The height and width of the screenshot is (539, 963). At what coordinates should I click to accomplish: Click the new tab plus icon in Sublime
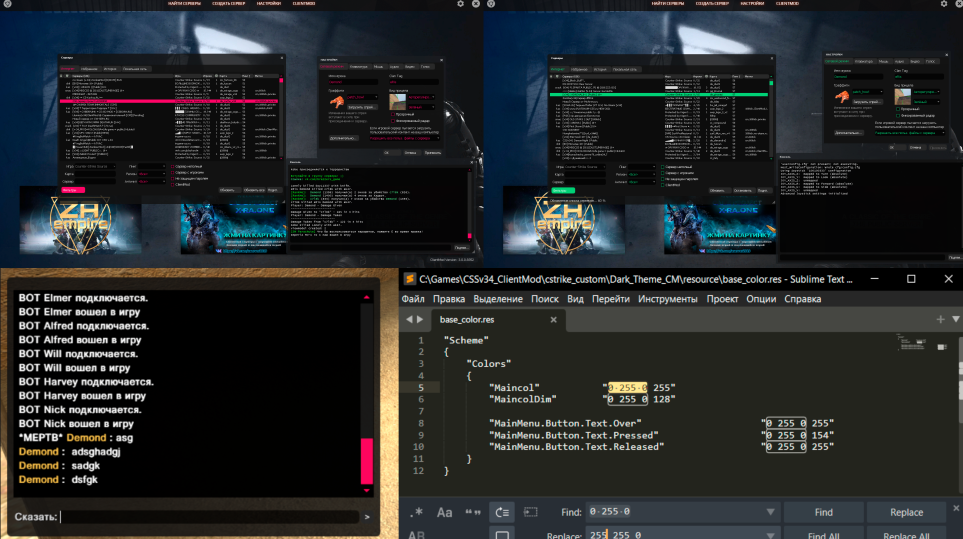click(941, 319)
